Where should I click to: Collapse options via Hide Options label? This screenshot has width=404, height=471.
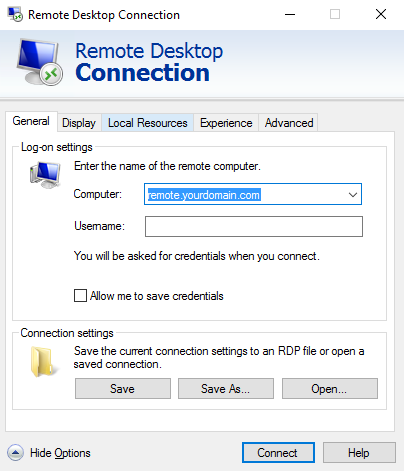tap(60, 453)
